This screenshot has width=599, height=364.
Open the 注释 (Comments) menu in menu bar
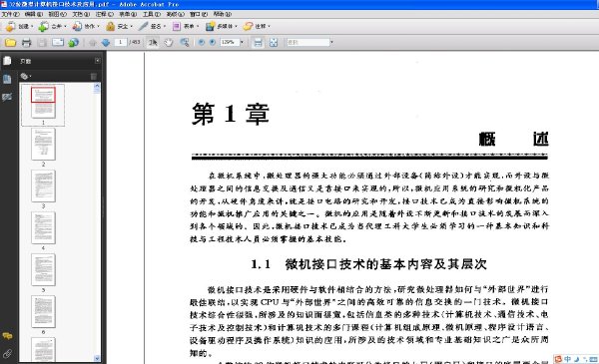pyautogui.click(x=104, y=14)
